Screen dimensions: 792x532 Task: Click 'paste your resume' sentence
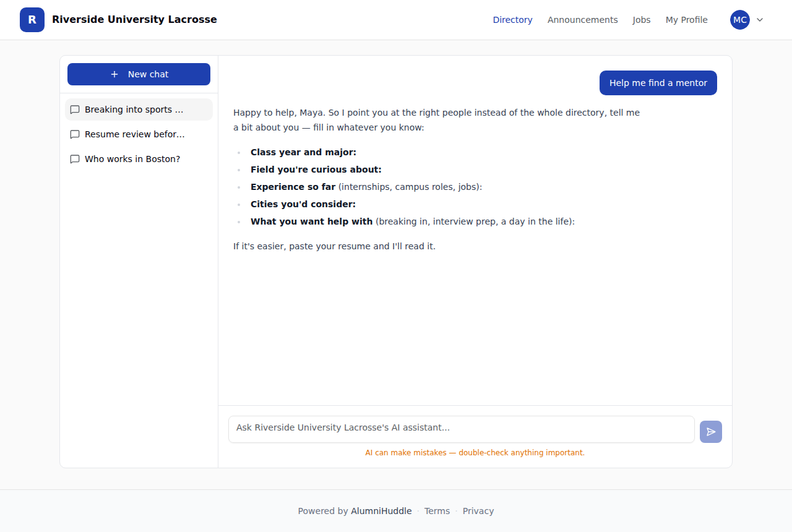[334, 246]
